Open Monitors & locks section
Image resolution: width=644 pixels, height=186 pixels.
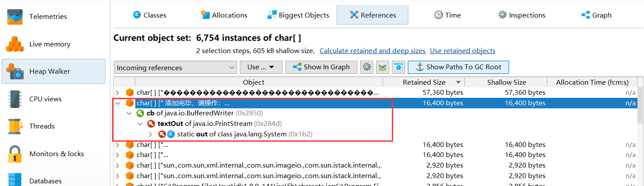pyautogui.click(x=53, y=154)
